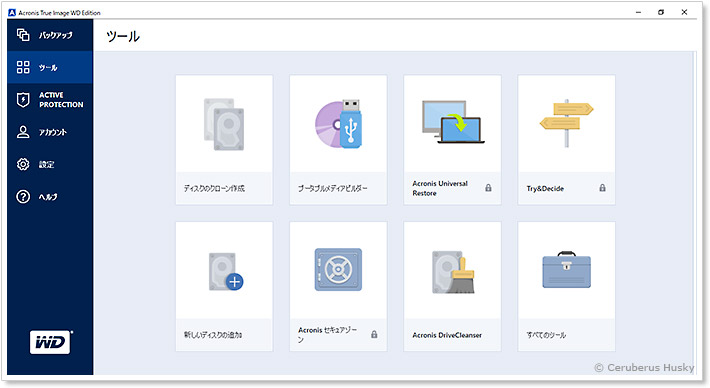Click the all tools toolbox icon

coord(566,270)
